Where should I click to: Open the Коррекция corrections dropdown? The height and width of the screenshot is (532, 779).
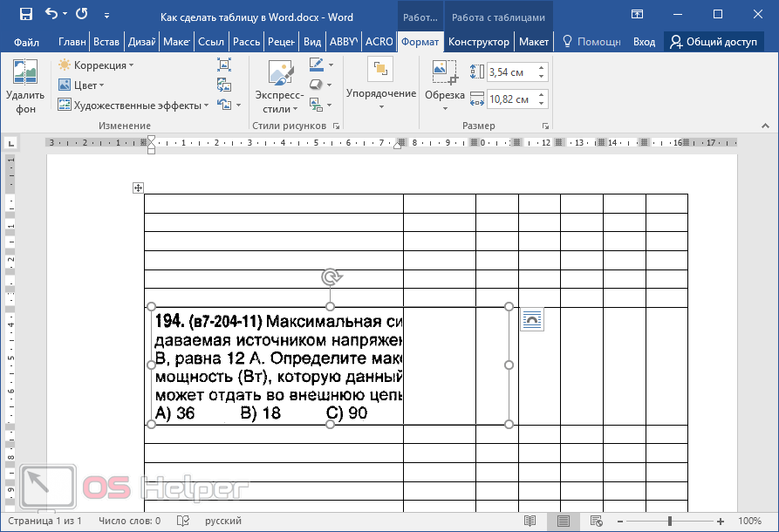tap(96, 65)
